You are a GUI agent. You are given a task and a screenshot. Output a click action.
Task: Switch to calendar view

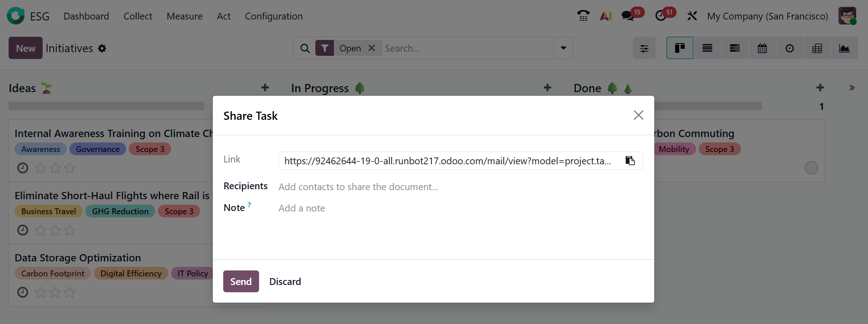click(762, 48)
